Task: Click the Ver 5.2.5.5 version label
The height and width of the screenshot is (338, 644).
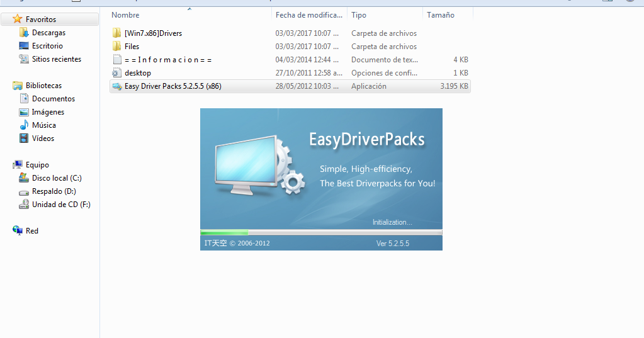Action: [x=393, y=243]
